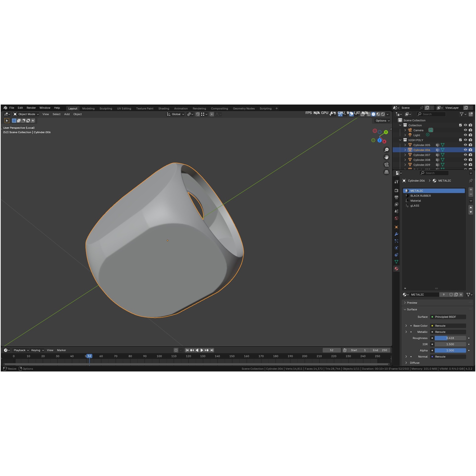The height and width of the screenshot is (476, 476).
Task: Enable solid viewport shading mode
Action: [x=373, y=114]
